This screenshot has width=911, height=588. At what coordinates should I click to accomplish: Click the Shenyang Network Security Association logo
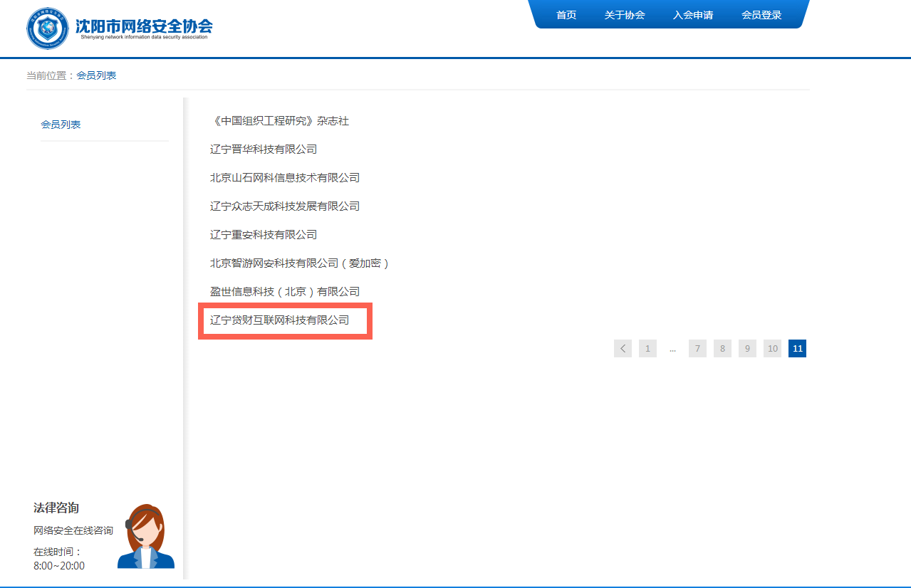pyautogui.click(x=119, y=28)
